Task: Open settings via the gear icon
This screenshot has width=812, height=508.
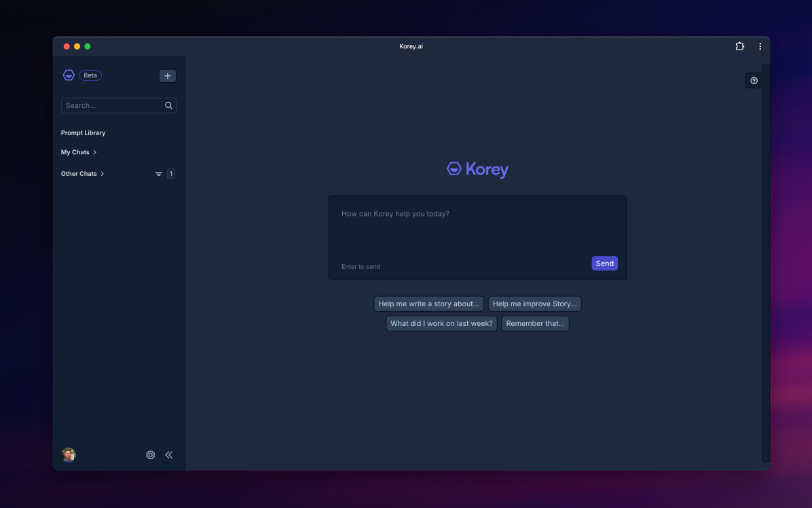Action: tap(150, 454)
